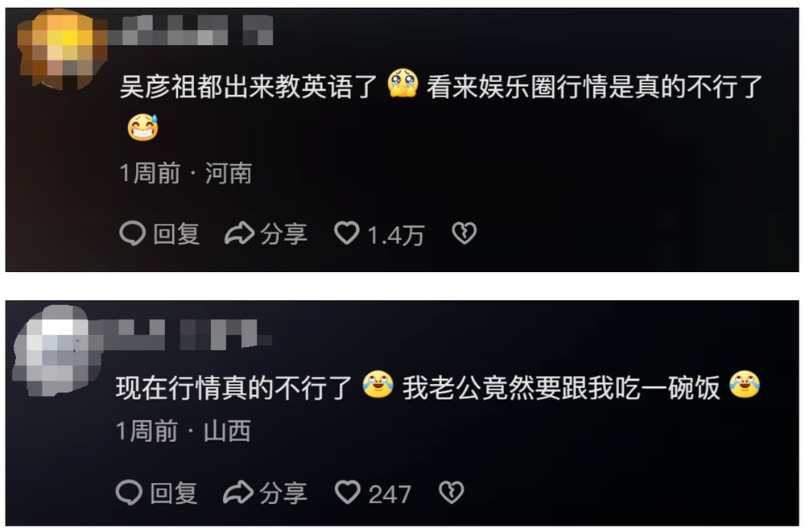Click the comment text about 吴彦祖教英语
This screenshot has width=805, height=532.
click(441, 105)
